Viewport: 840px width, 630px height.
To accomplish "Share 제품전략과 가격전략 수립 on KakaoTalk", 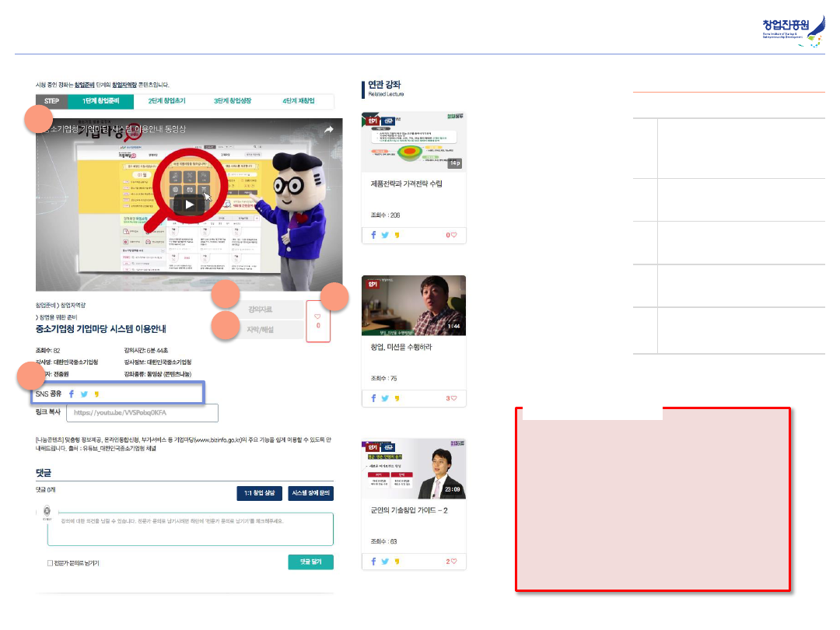I will coord(397,235).
